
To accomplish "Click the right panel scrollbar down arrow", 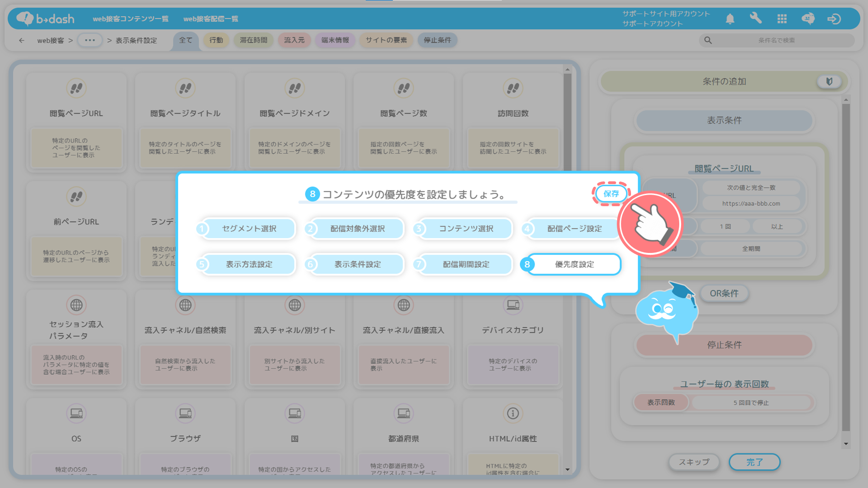I will point(846,444).
